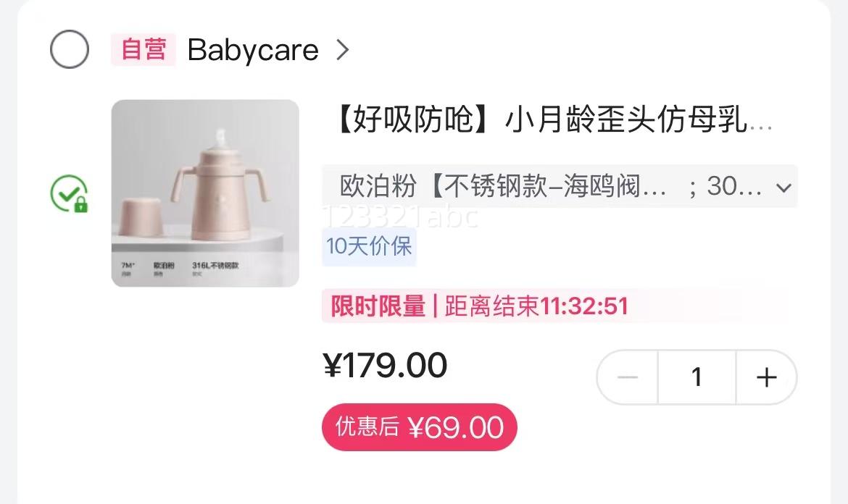Tap the 10天价保 price protection tag
The width and height of the screenshot is (848, 504).
pyautogui.click(x=369, y=246)
